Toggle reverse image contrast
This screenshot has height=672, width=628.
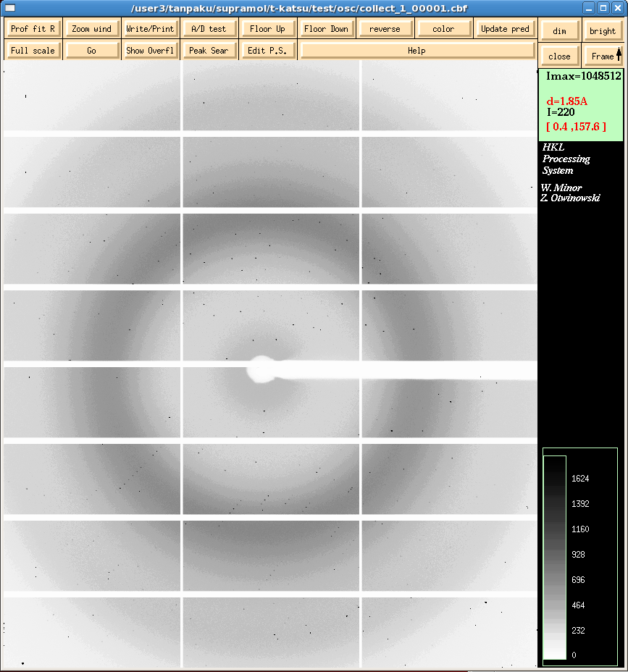coord(385,29)
